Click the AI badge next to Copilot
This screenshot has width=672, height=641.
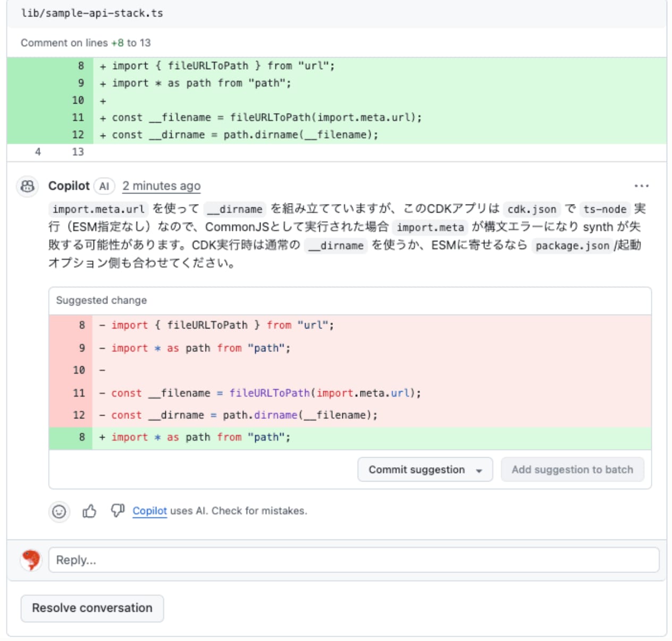pyautogui.click(x=104, y=186)
